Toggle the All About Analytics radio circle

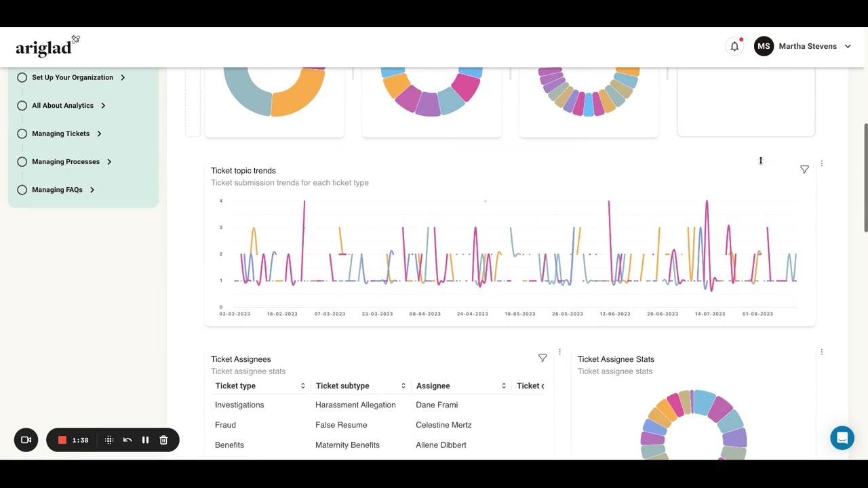22,106
